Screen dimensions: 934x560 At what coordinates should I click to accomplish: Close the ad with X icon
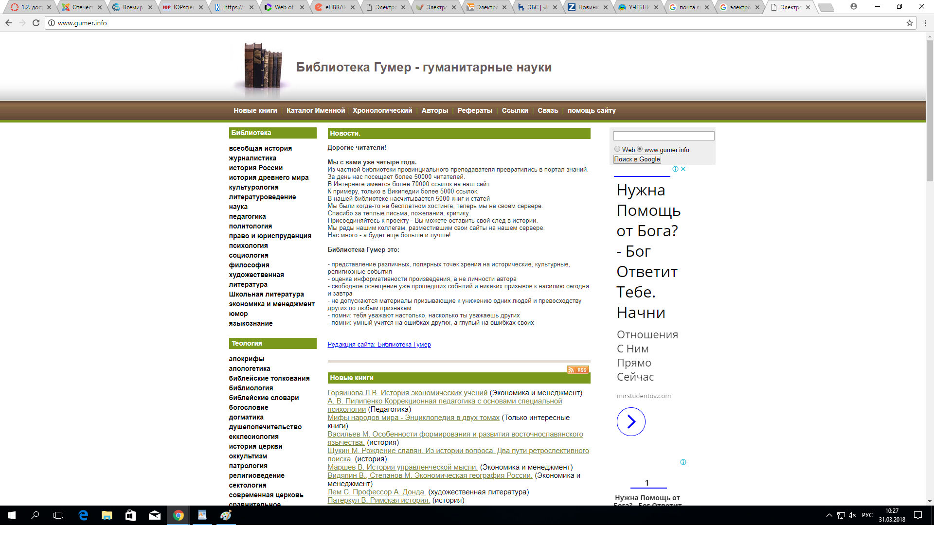coord(683,169)
